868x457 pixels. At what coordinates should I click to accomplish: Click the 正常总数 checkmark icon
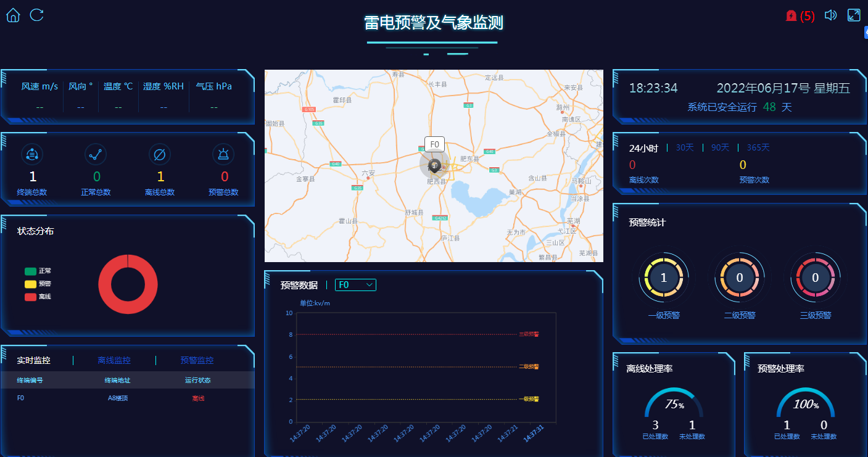click(96, 154)
